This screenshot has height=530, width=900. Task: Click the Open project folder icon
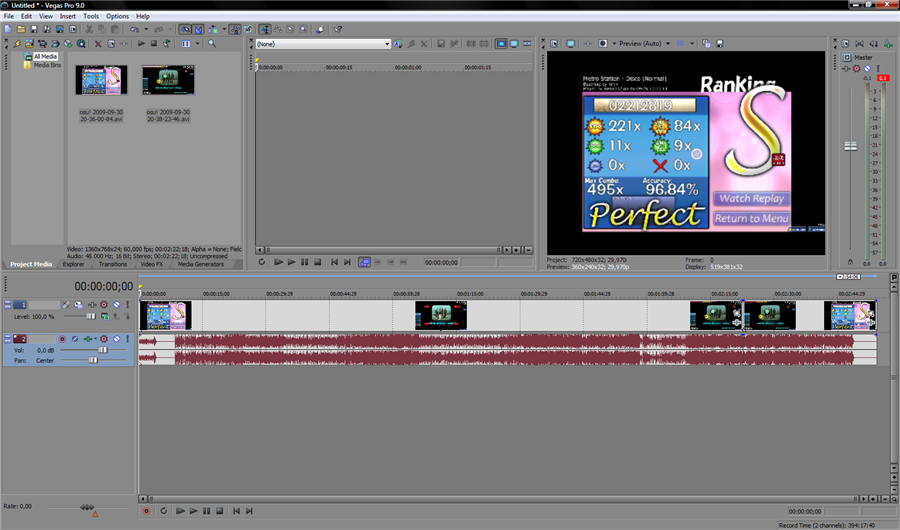tap(21, 29)
